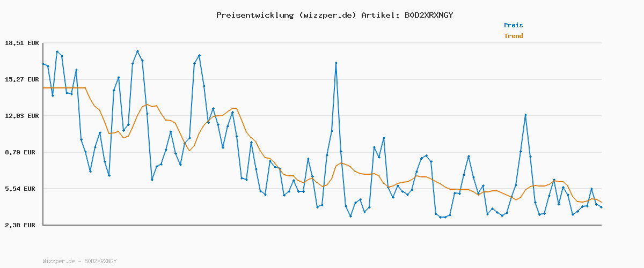
Task: Click "(wizzper.de)" in the chart title
Action: 326,15
